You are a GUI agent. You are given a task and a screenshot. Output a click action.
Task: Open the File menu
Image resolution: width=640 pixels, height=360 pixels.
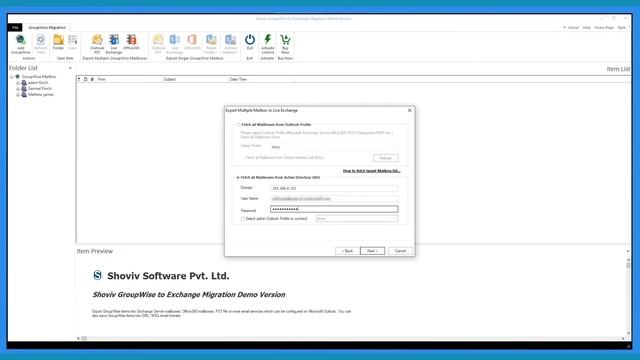15,27
